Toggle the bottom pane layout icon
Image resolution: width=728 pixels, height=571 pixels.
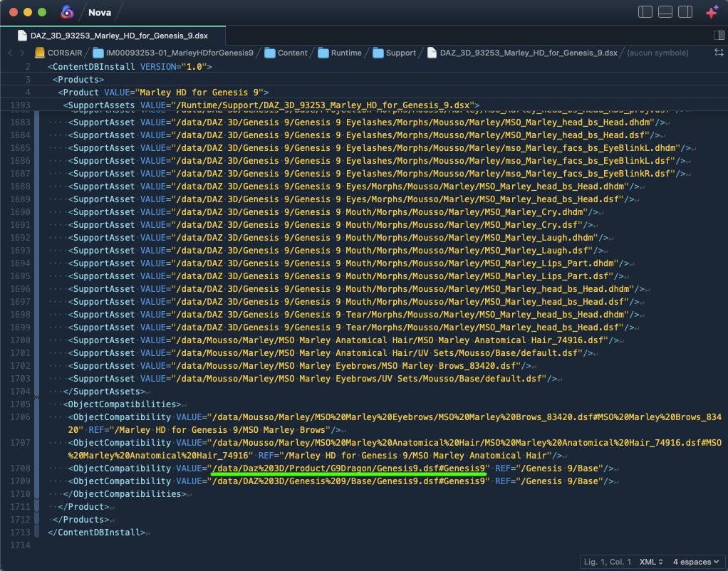665,12
